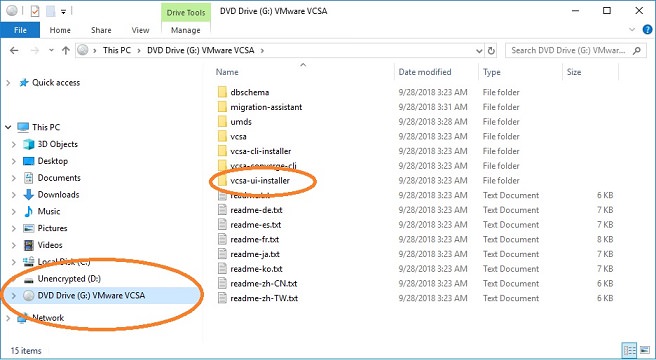Open the quick access toolbar customize dropdown
The width and height of the screenshot is (656, 360).
(x=63, y=12)
